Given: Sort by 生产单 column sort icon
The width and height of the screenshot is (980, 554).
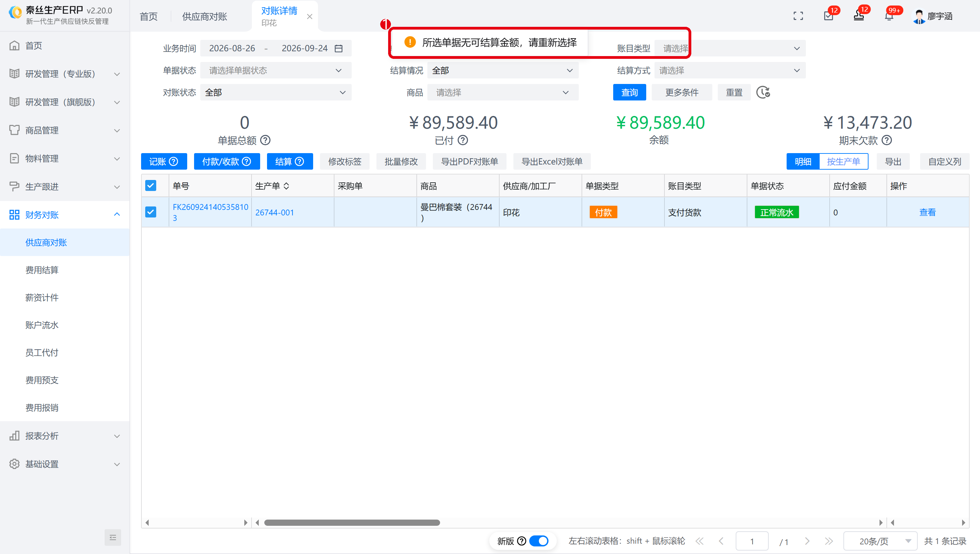Looking at the screenshot, I should tap(287, 186).
